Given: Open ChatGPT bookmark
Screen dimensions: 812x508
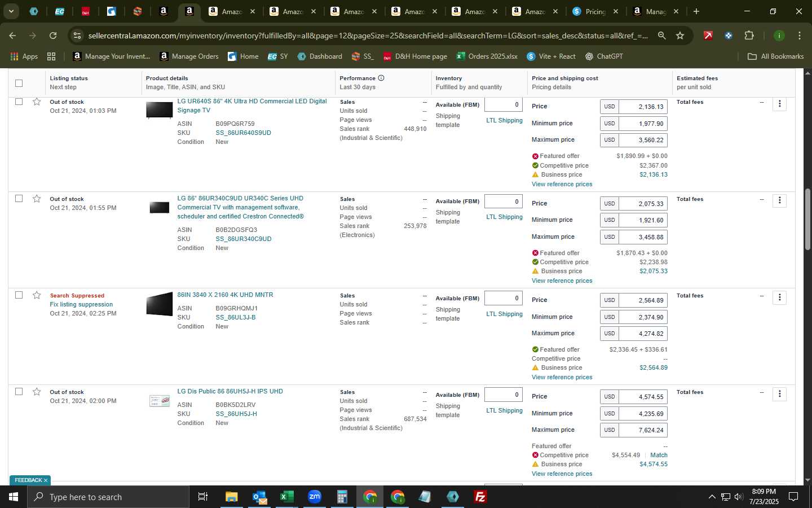Looking at the screenshot, I should tap(604, 56).
